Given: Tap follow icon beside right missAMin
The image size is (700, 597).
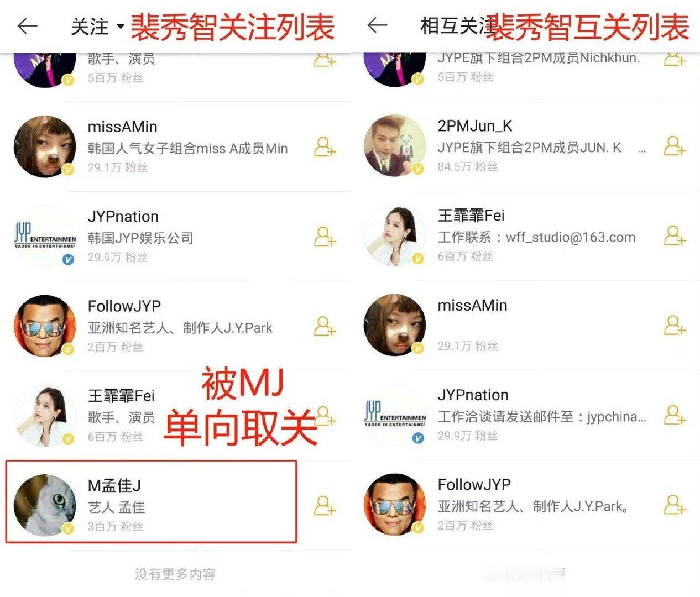Looking at the screenshot, I should (675, 326).
